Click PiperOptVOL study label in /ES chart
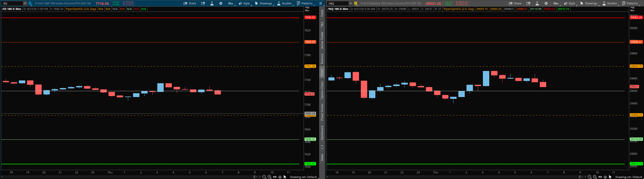This screenshot has width=644, height=179. coord(81,9)
